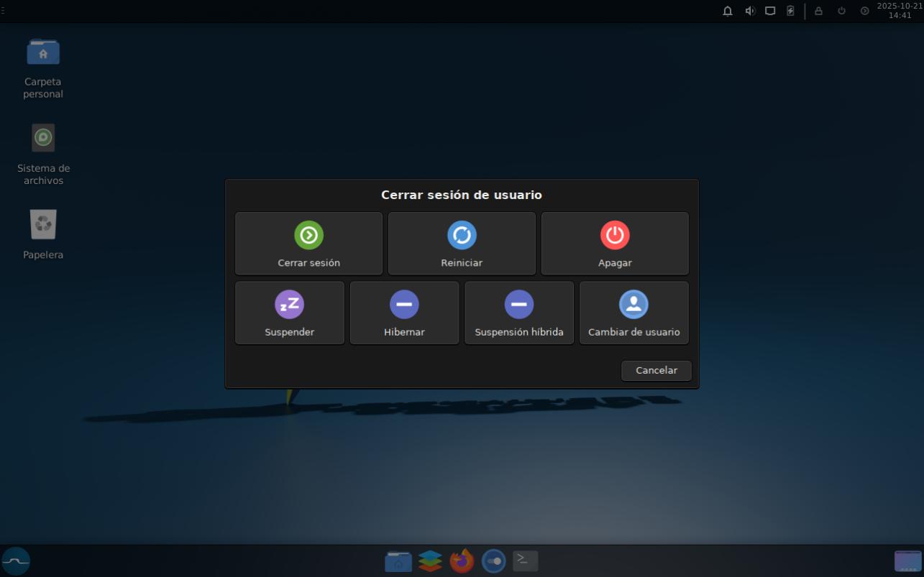Viewport: 924px width, 577px height.
Task: Open the notifications bell in top panel
Action: 728,11
